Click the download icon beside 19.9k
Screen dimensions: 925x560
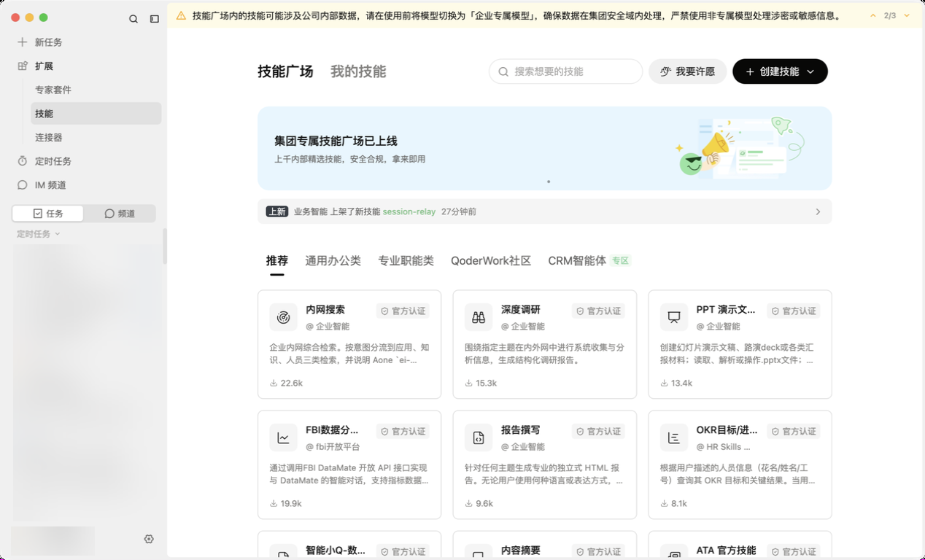tap(274, 503)
